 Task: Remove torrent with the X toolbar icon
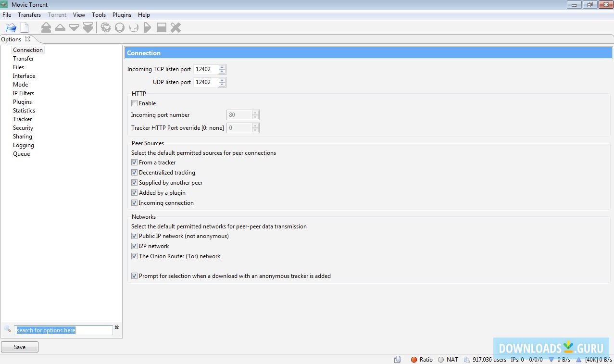[175, 27]
